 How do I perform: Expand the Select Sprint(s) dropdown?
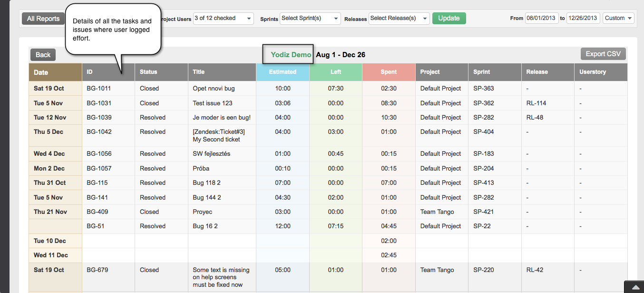click(310, 19)
